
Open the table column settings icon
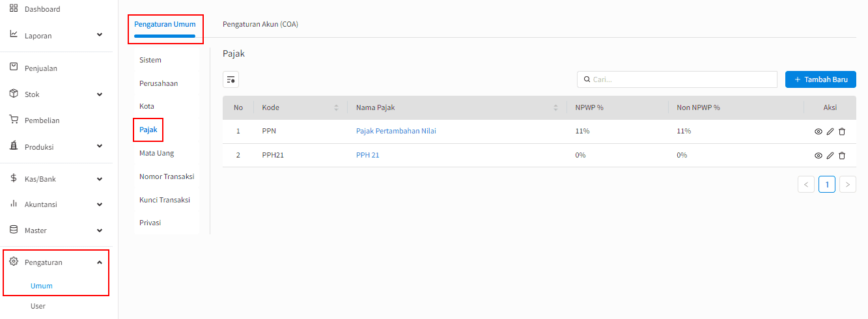click(231, 79)
